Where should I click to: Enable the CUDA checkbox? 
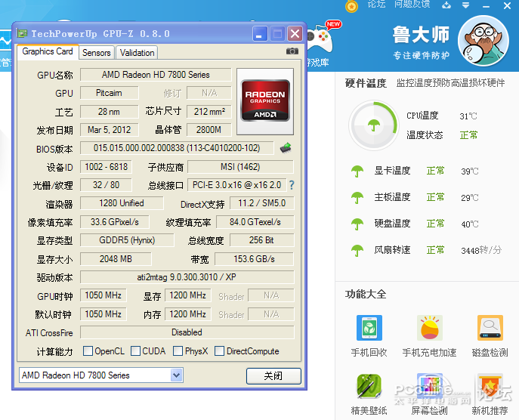click(135, 351)
